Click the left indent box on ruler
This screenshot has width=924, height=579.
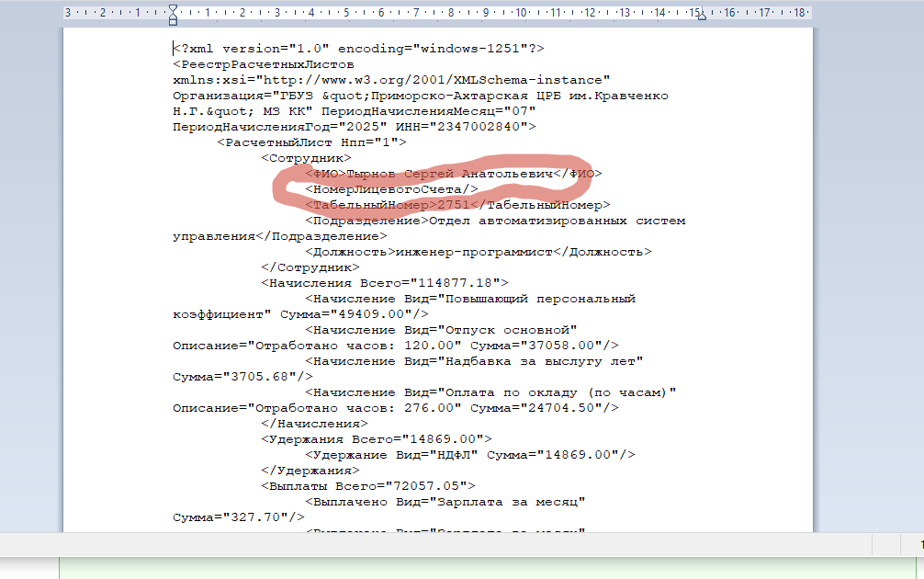173,22
